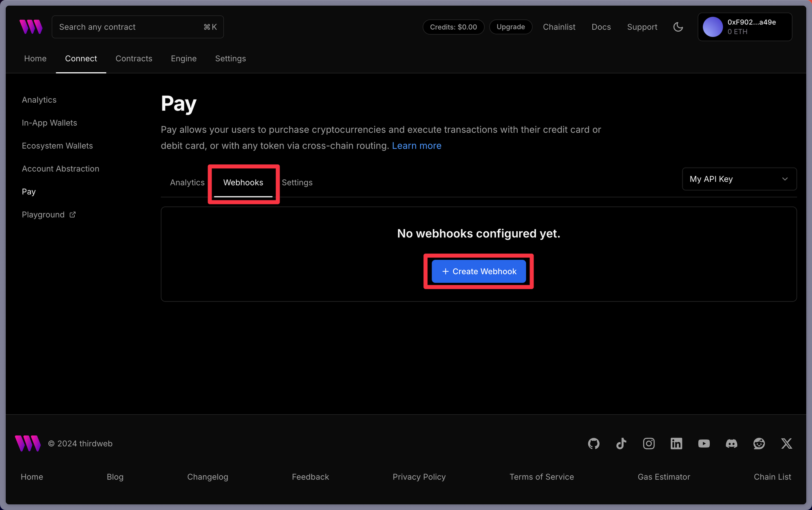Image resolution: width=812 pixels, height=510 pixels.
Task: Open LinkedIn icon in footer
Action: click(676, 443)
